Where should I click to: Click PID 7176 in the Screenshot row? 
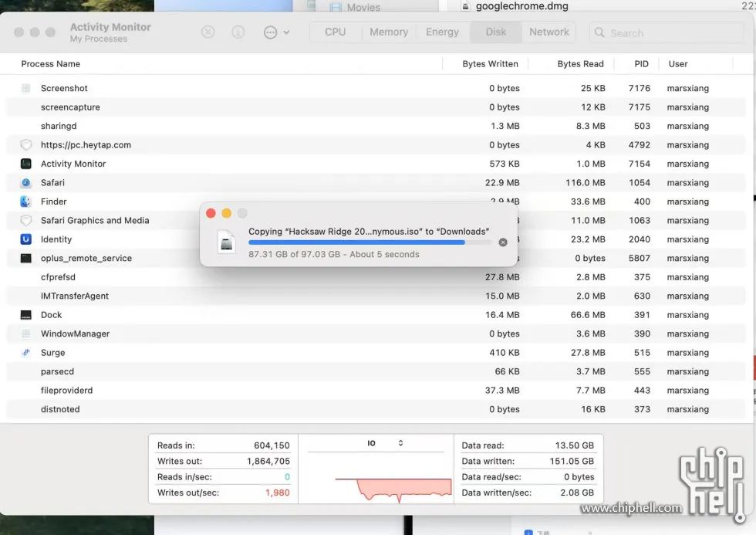click(639, 88)
